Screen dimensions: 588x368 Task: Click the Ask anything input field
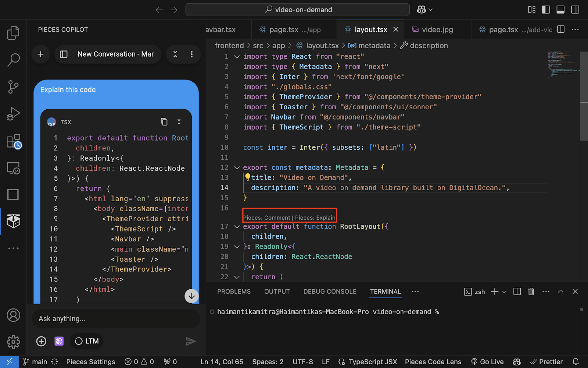116,319
